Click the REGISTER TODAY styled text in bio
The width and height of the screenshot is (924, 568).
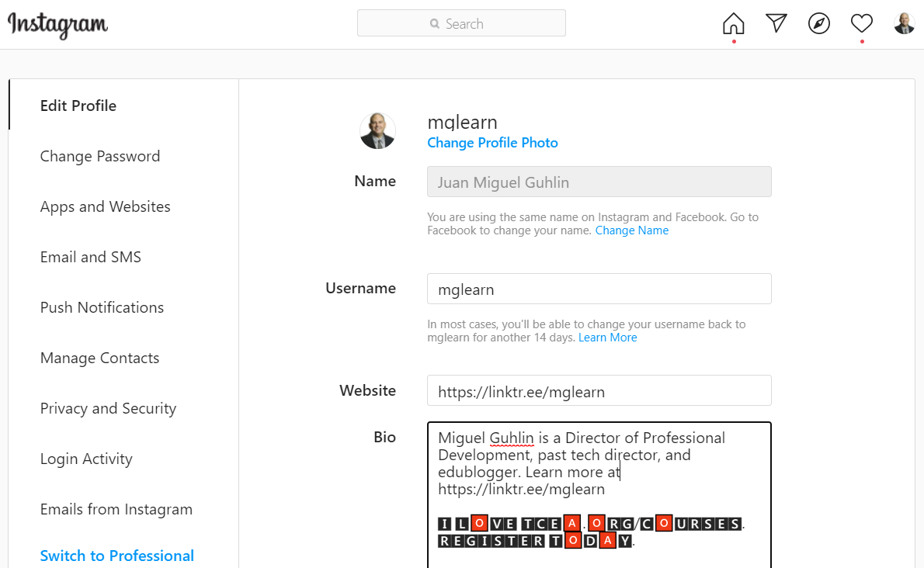[536, 541]
